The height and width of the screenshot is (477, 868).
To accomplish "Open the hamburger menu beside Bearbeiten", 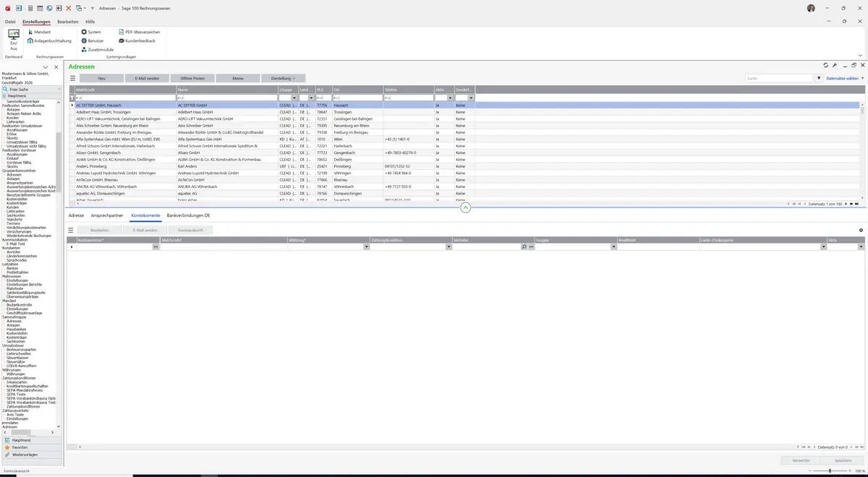I will pyautogui.click(x=71, y=230).
